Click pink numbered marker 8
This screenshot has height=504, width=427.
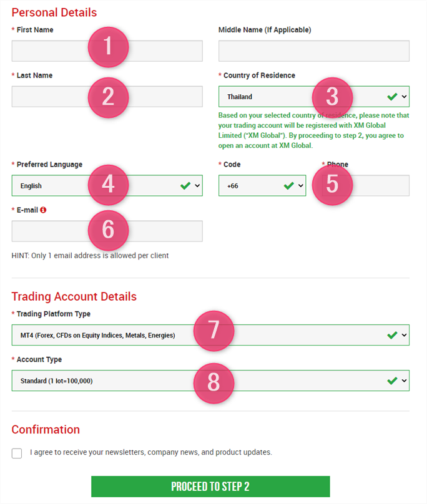coord(213,382)
